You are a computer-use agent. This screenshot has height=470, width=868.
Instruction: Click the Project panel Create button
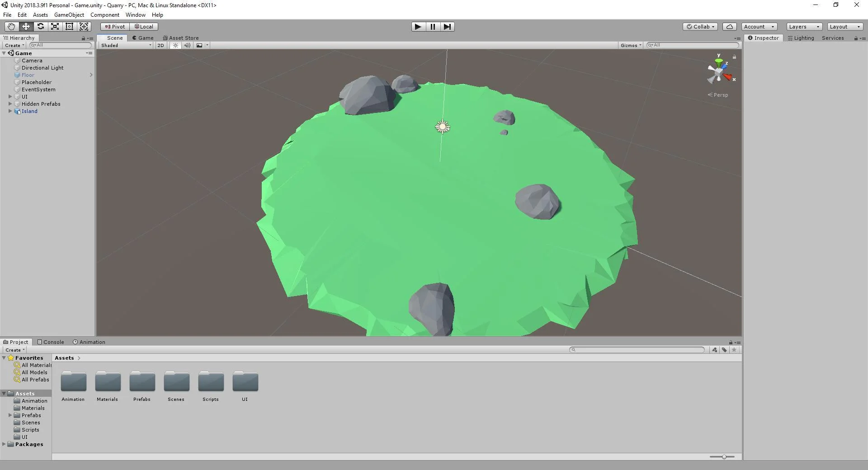coord(14,350)
